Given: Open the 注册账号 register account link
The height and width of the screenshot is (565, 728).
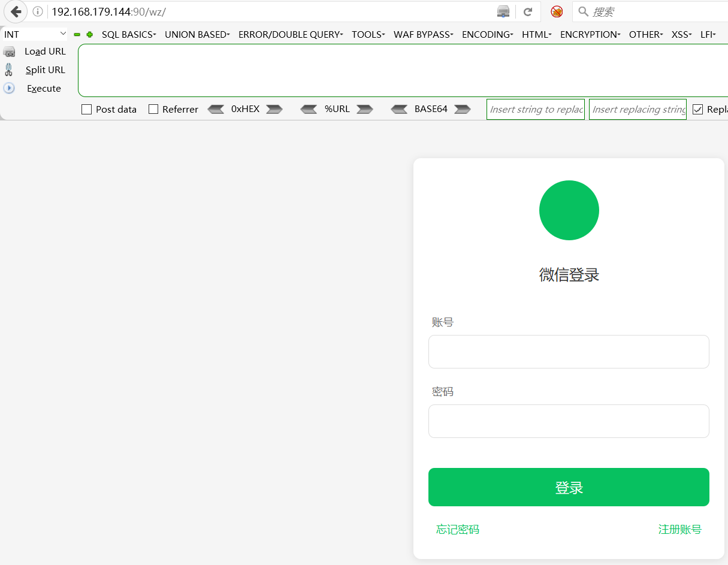Looking at the screenshot, I should tap(680, 529).
